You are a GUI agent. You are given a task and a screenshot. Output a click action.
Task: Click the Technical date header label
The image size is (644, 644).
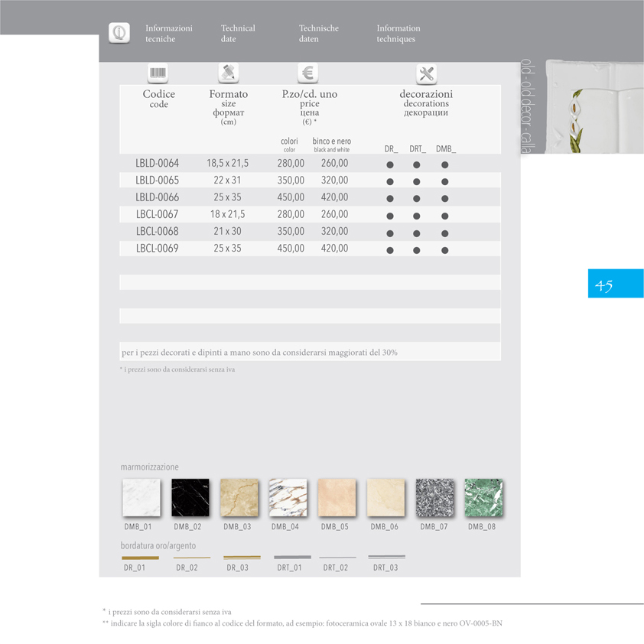tap(238, 34)
